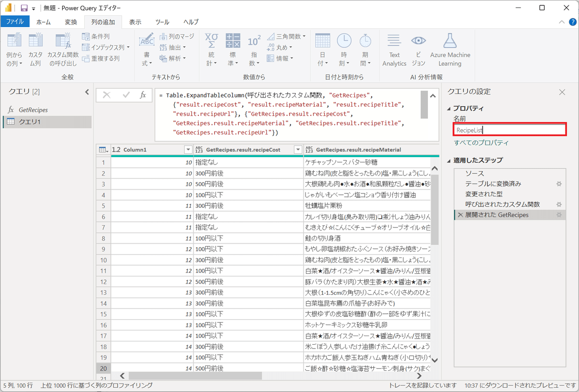Delete the 展開された GetRecipes step
Screen dimensions: 579x392
click(460, 215)
